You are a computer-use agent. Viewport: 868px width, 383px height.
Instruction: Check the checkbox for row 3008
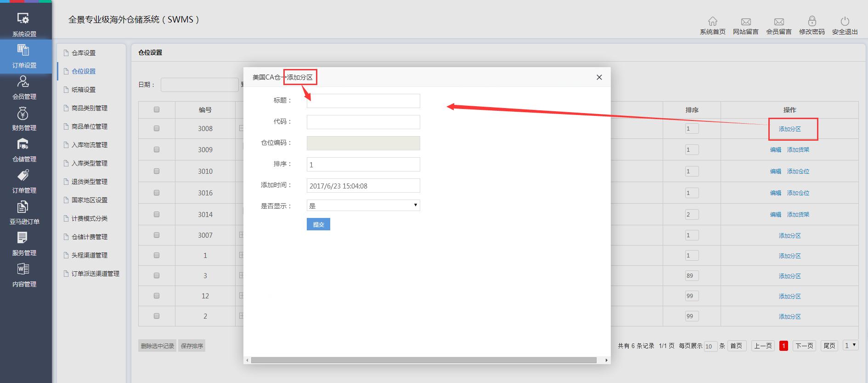157,128
